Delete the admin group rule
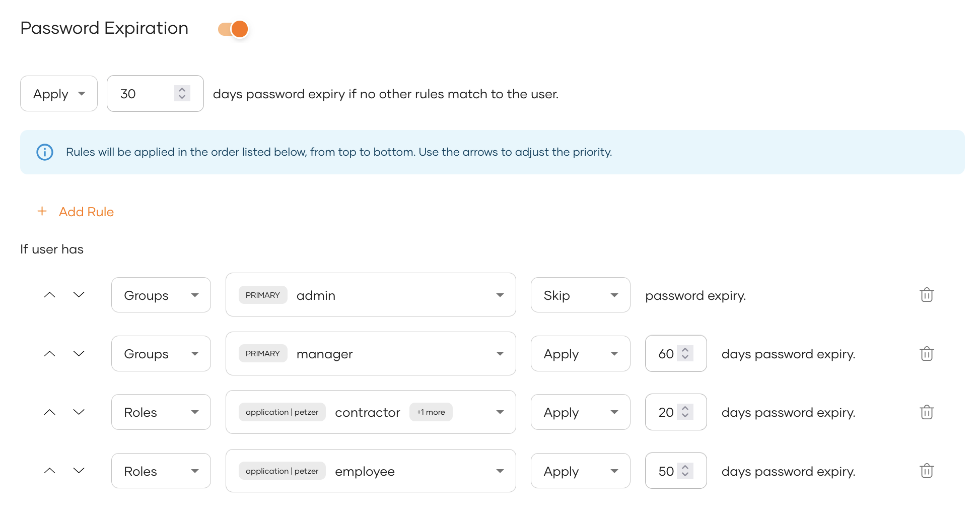The width and height of the screenshot is (980, 510). (927, 295)
